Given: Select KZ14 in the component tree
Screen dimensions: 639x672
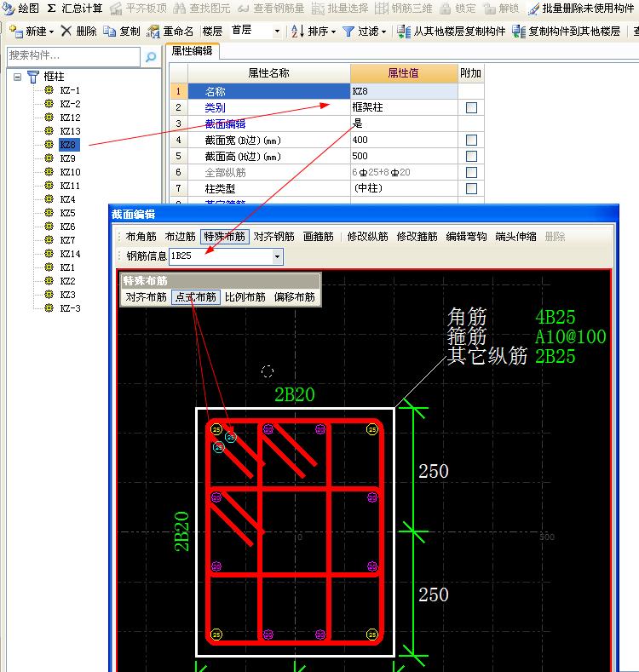Looking at the screenshot, I should [70, 254].
